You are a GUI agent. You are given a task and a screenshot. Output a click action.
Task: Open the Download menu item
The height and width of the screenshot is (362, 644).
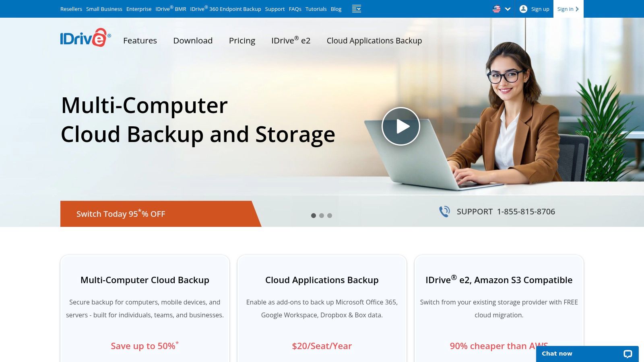coord(193,41)
